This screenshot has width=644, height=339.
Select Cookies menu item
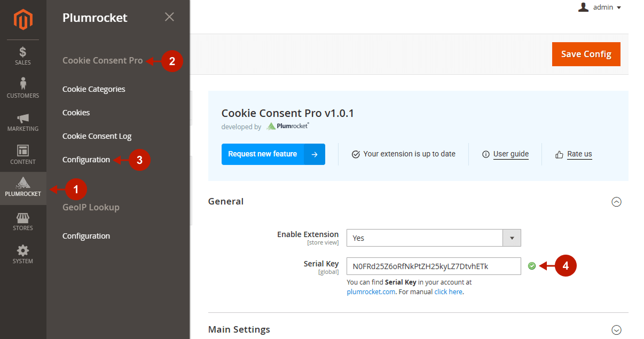[x=76, y=113]
